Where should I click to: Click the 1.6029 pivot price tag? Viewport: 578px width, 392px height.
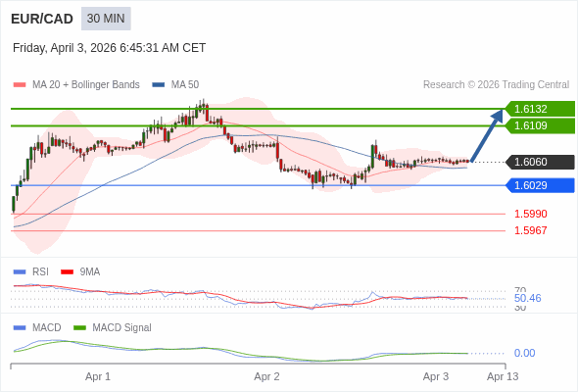[x=540, y=185]
